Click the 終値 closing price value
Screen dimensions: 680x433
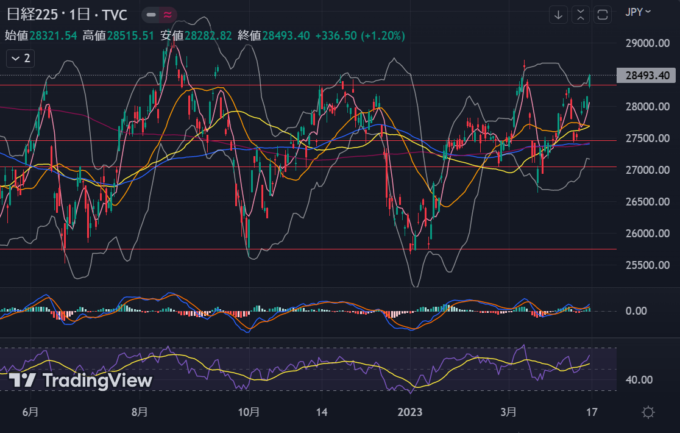coord(288,35)
